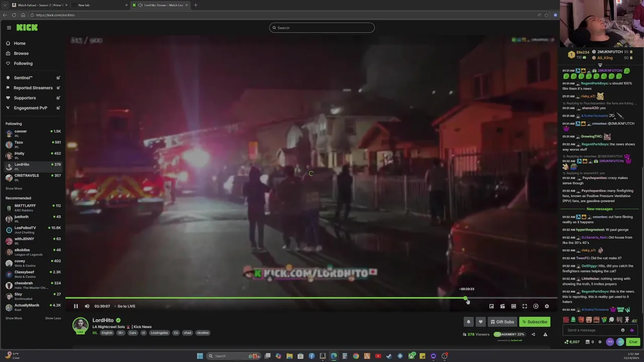Reload the page

[x=14, y=15]
